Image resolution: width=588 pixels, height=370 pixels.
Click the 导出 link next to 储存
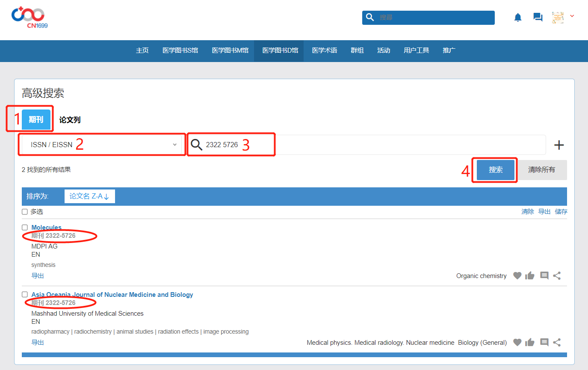544,212
